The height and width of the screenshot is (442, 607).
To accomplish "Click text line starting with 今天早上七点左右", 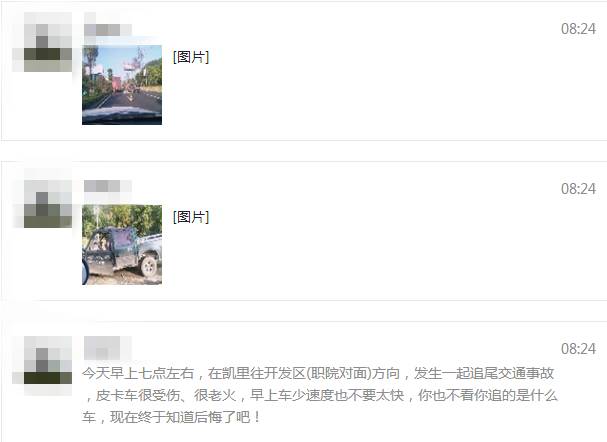I will point(318,373).
